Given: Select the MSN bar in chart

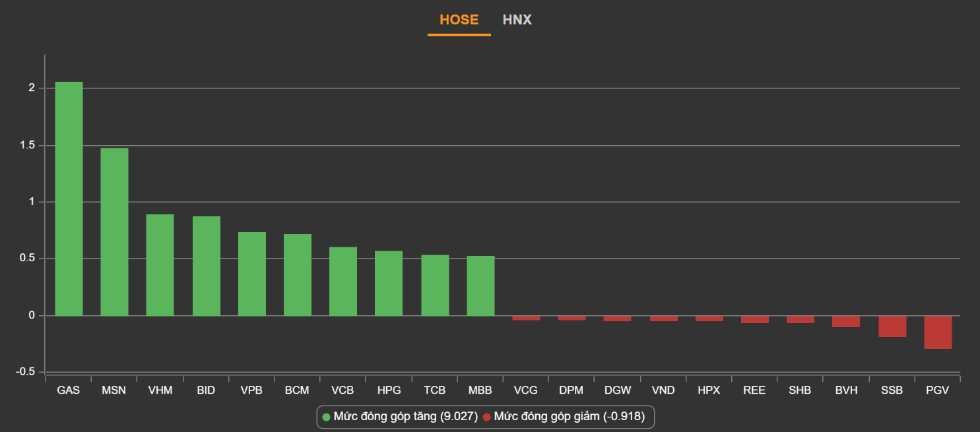Looking at the screenshot, I should pyautogui.click(x=114, y=231).
